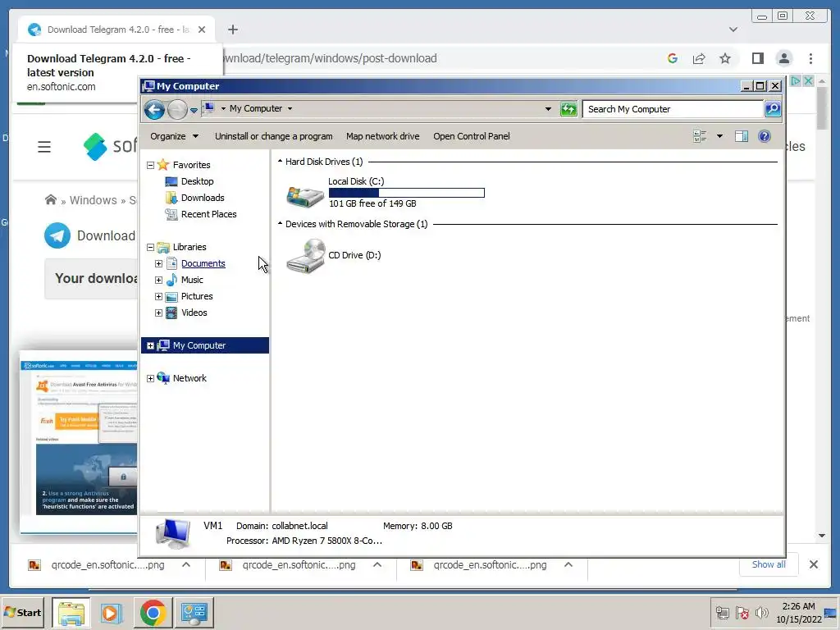Screen dimensions: 840x630
Task: Click the Chrome taskbar icon
Action: click(x=153, y=612)
